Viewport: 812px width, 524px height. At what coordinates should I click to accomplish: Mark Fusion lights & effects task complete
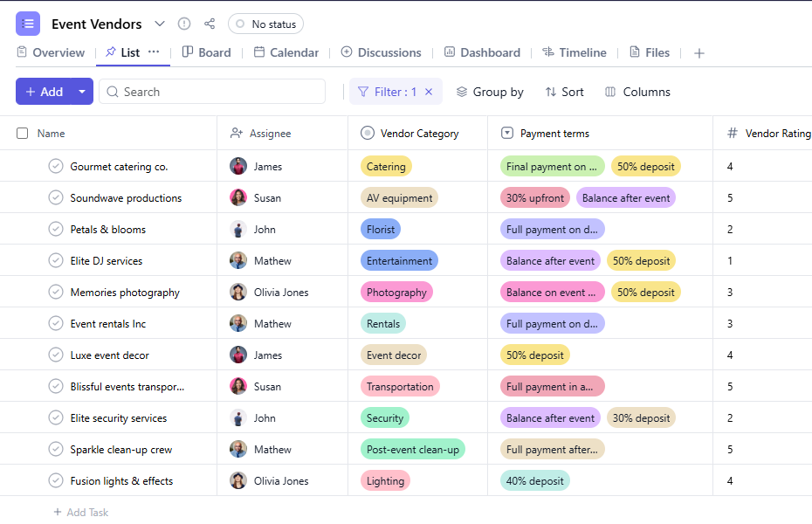[55, 481]
